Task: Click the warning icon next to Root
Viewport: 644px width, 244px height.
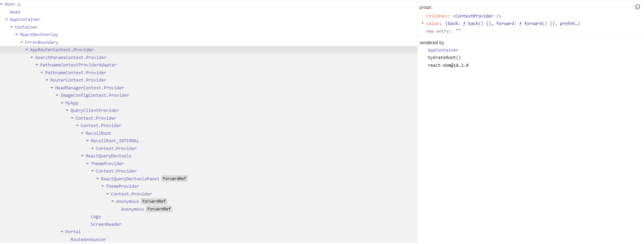Action: click(19, 4)
